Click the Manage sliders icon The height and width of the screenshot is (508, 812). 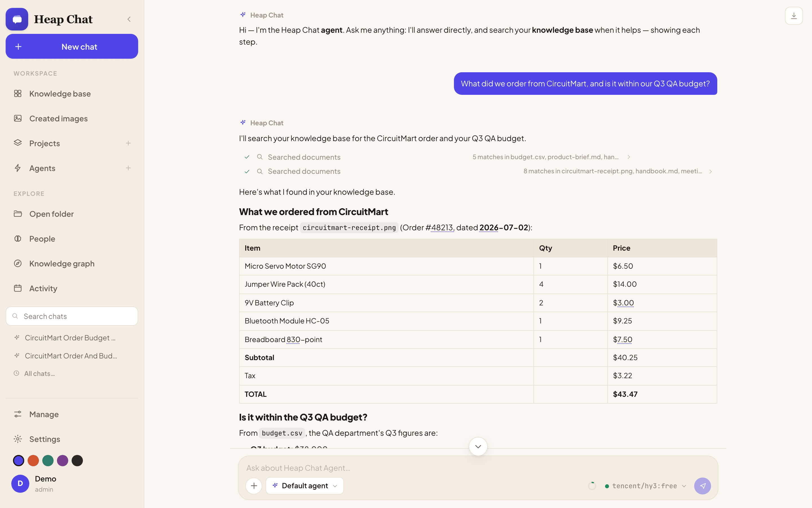point(18,414)
